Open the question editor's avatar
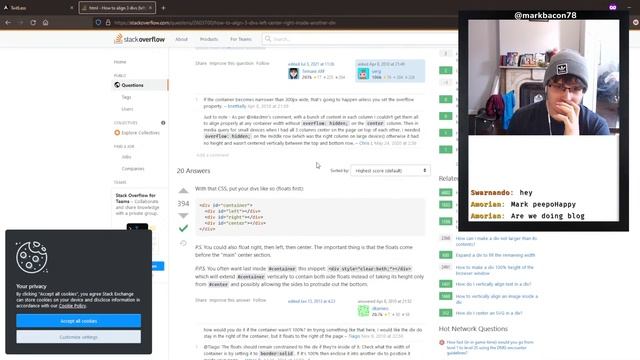640x360 pixels. click(x=293, y=74)
